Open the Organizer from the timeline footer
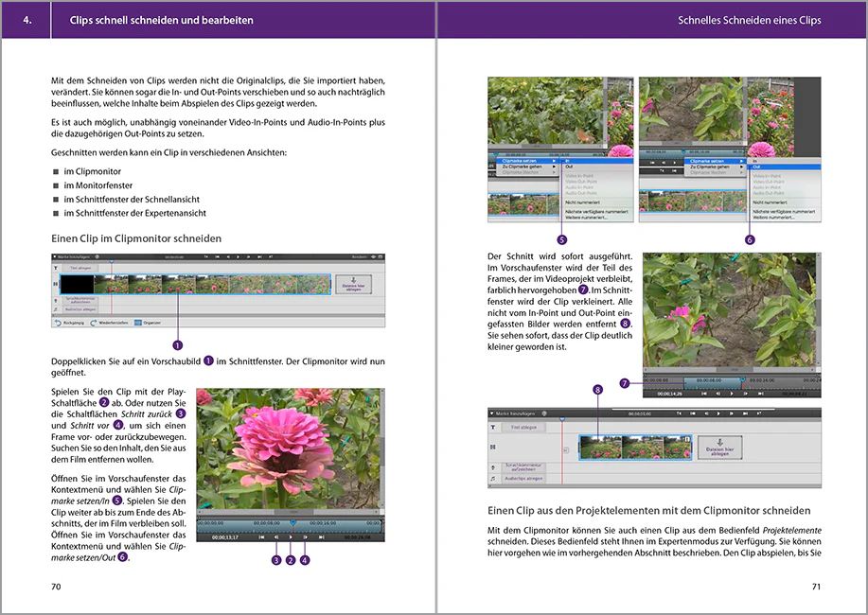Screen dimensions: 868x615 click(x=138, y=322)
